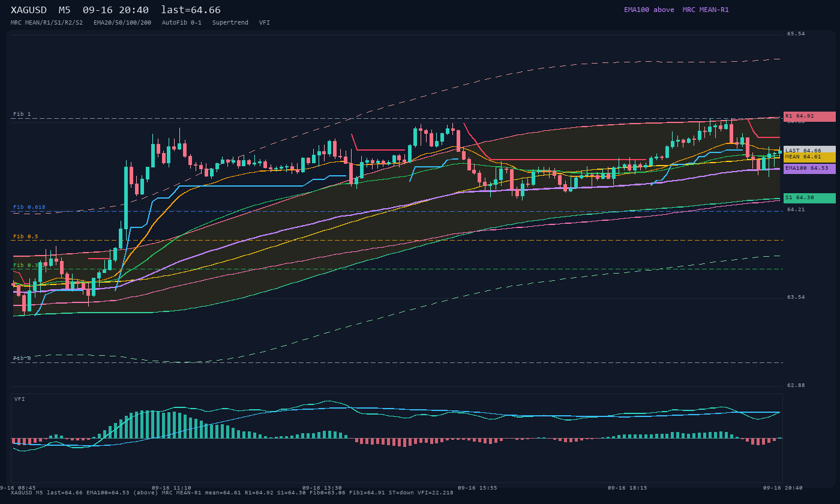
Task: Click the red 'R1 64.92' price tag
Action: (x=809, y=116)
